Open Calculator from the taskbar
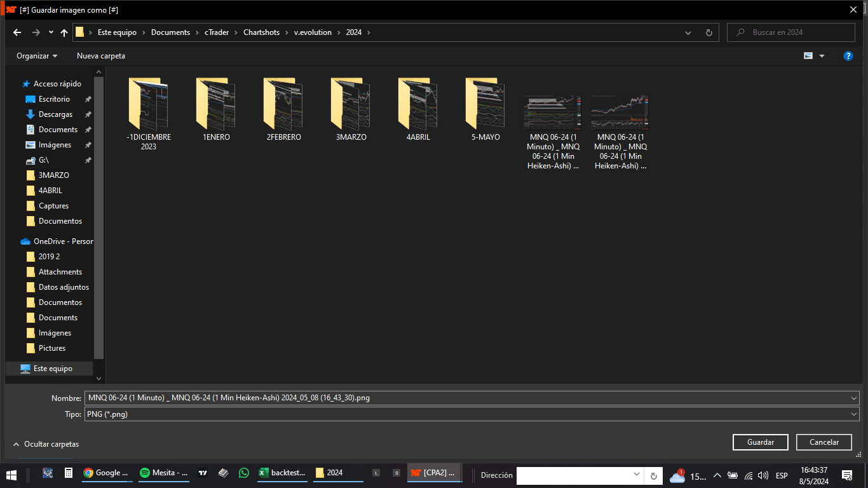Image resolution: width=868 pixels, height=488 pixels. coord(68,473)
